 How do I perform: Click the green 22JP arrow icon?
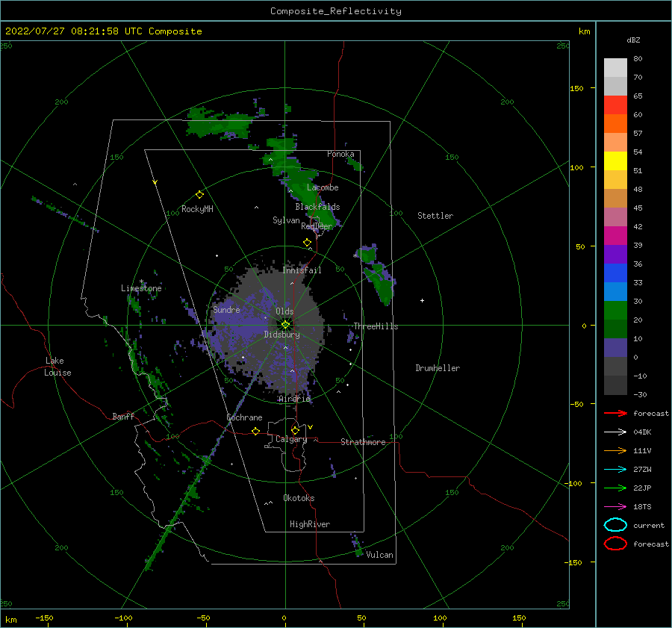coord(615,488)
